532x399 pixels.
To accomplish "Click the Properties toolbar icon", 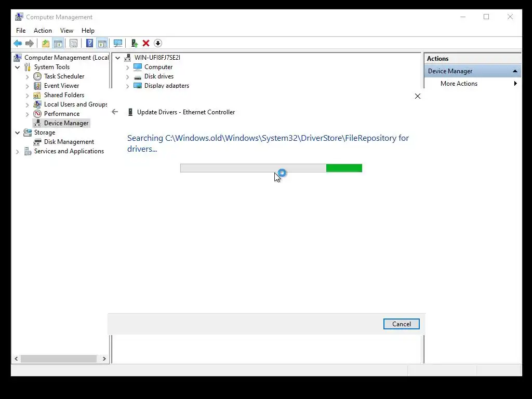I will pyautogui.click(x=73, y=44).
